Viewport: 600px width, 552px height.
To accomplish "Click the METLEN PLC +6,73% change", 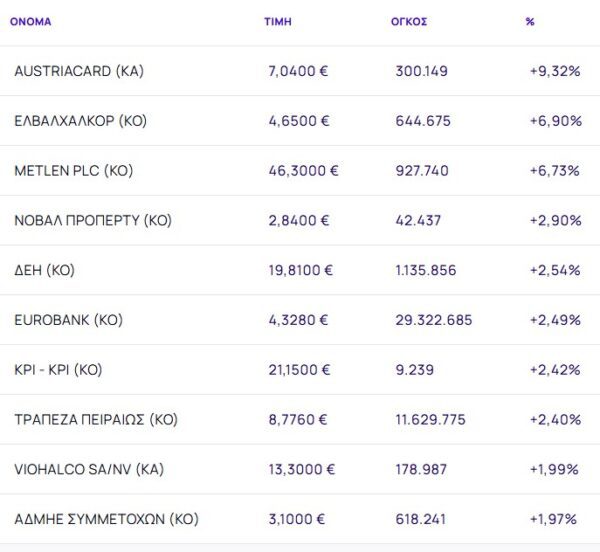I will (x=555, y=171).
